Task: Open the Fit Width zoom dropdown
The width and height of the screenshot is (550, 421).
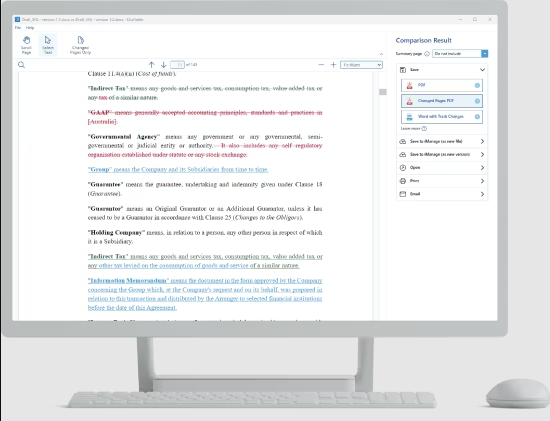Action: coord(361,65)
